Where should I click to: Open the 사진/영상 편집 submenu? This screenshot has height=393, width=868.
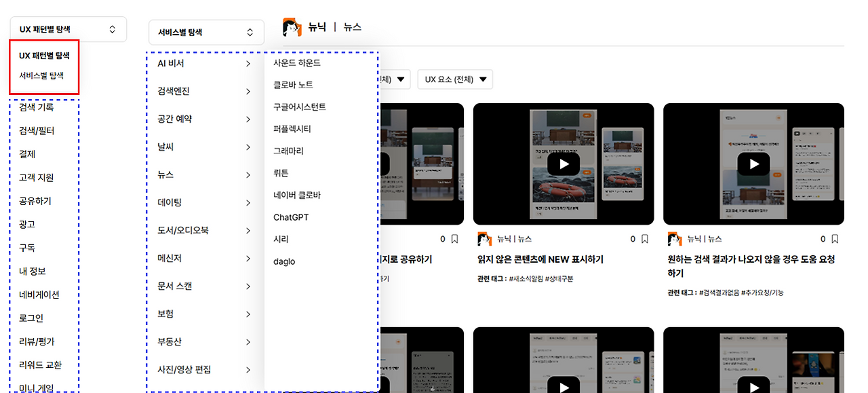click(205, 369)
